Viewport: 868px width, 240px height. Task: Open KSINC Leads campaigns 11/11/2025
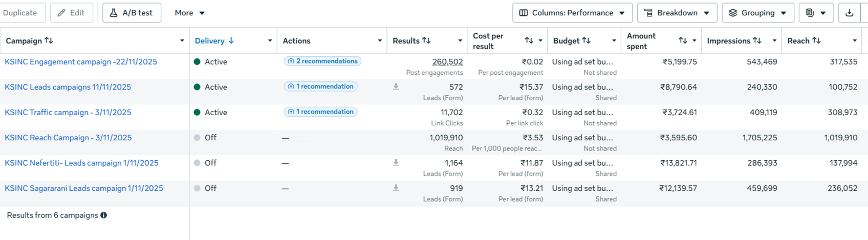(68, 87)
